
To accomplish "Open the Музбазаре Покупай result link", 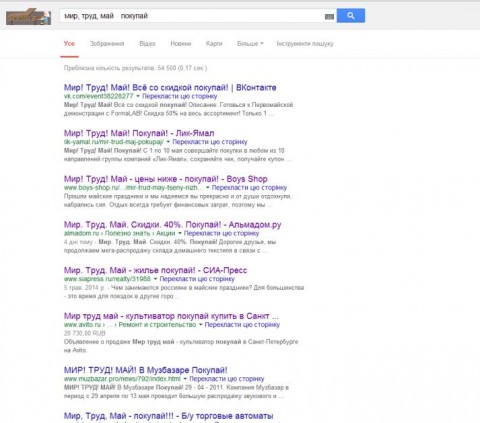I will click(x=146, y=370).
